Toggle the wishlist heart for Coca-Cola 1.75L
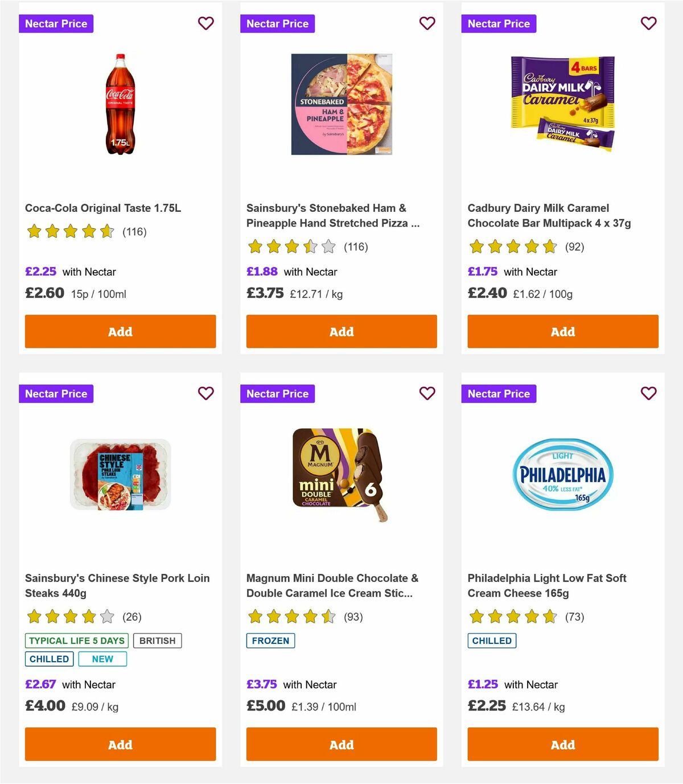Screen dimensions: 683x784 205,23
